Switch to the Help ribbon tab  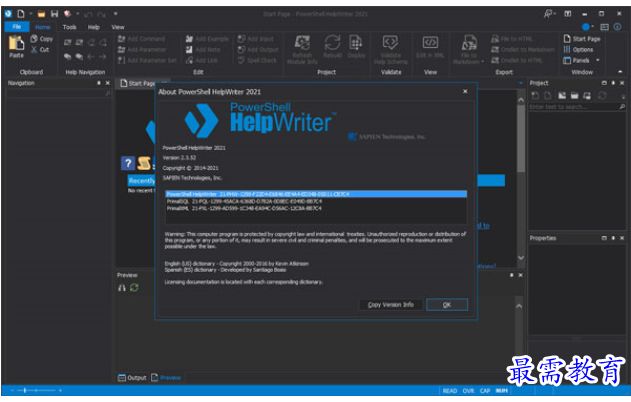(x=94, y=27)
